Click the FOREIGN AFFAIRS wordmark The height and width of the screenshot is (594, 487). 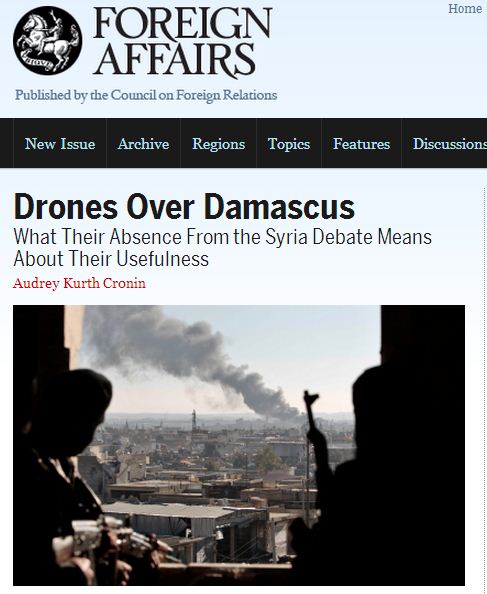(182, 41)
